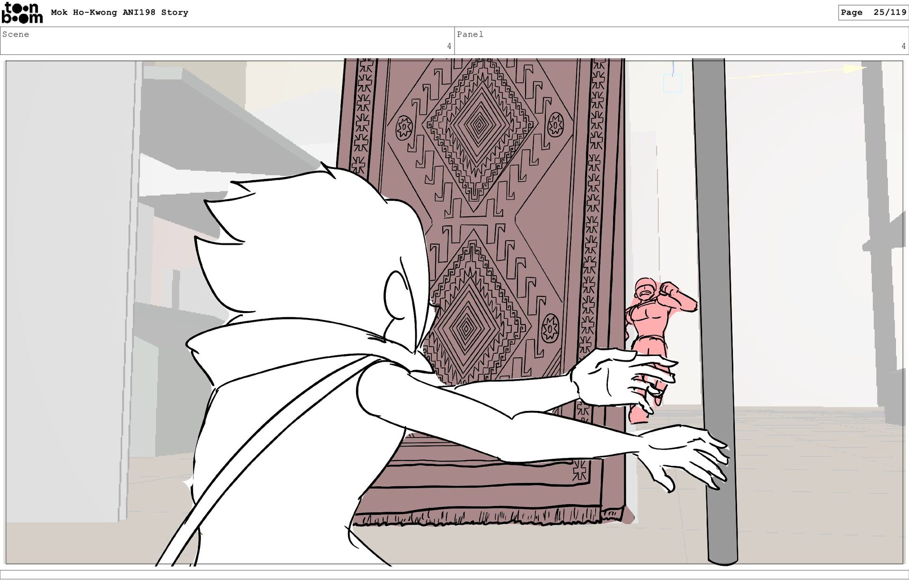Click the Toon Boom logo
The image size is (909, 588).
pyautogui.click(x=22, y=13)
